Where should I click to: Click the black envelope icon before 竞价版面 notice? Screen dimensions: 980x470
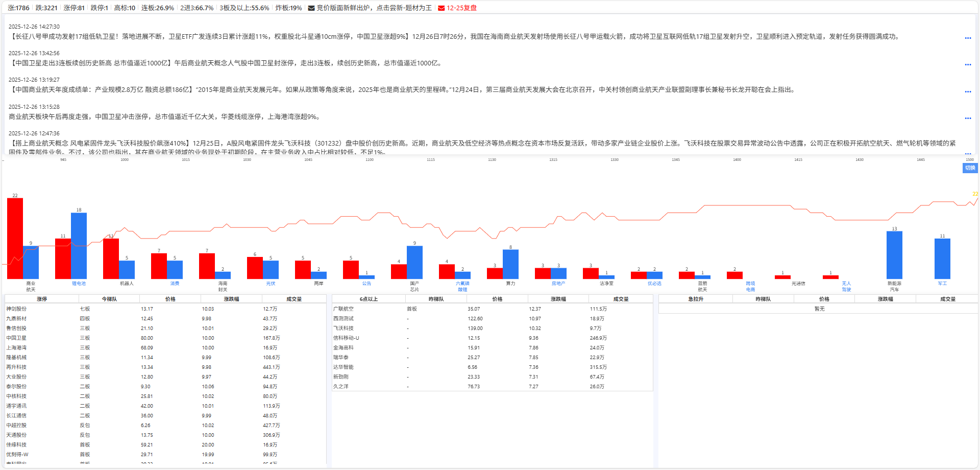coord(311,8)
